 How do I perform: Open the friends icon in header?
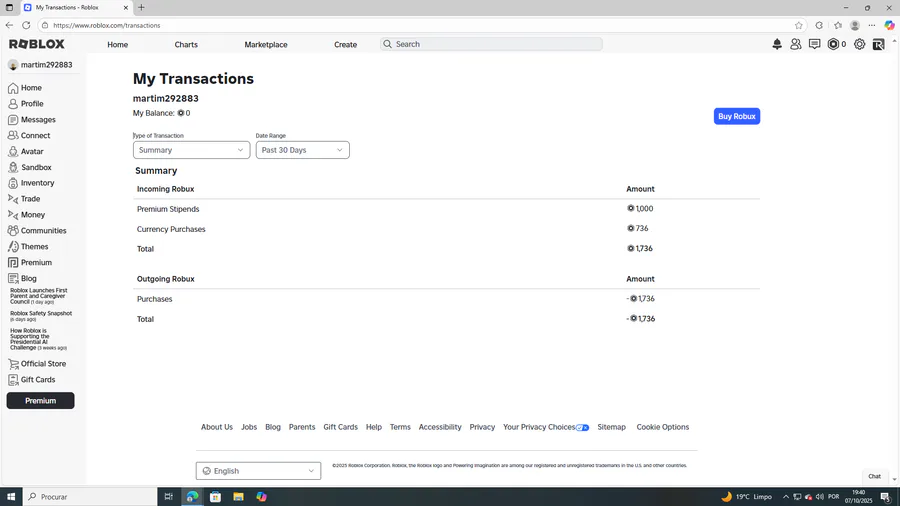coord(796,44)
